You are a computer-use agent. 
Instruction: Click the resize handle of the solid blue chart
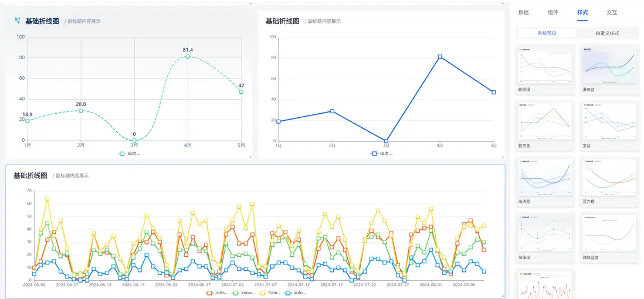[502, 157]
